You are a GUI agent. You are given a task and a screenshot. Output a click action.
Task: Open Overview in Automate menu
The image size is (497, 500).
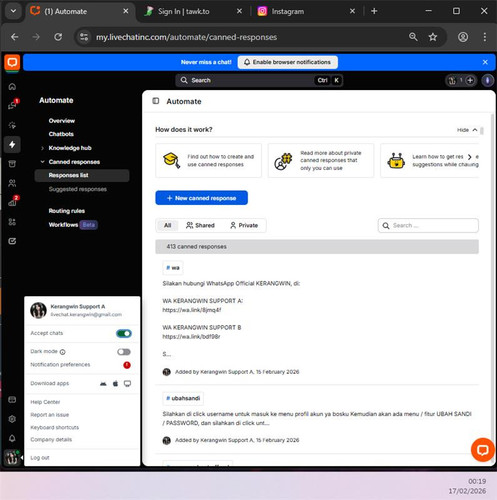pos(62,121)
